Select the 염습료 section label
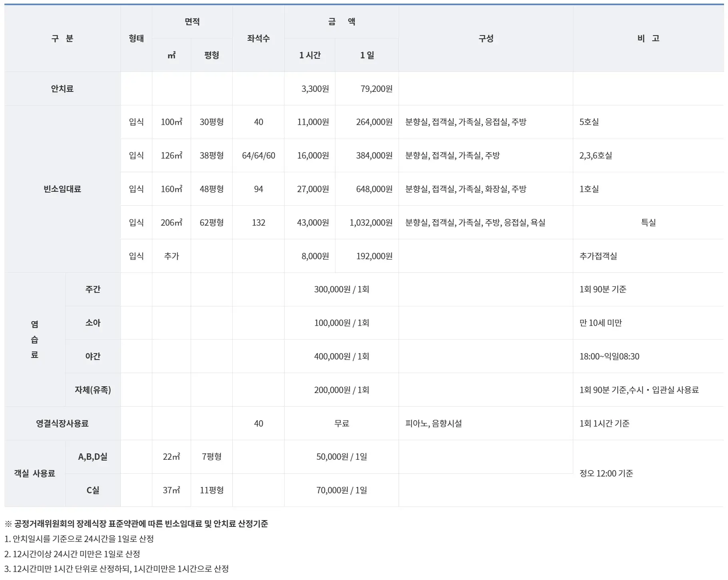The image size is (728, 580). point(34,340)
